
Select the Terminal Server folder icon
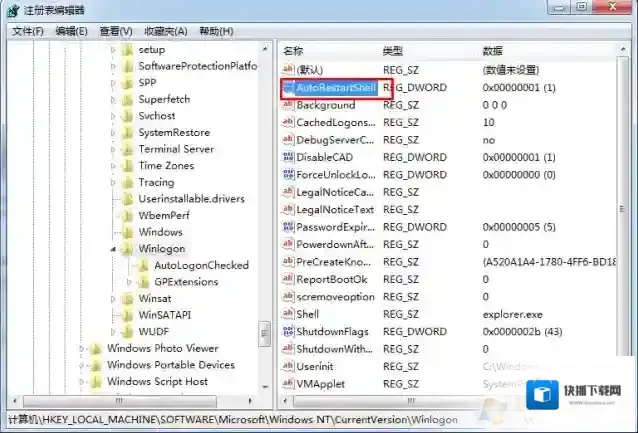point(126,149)
